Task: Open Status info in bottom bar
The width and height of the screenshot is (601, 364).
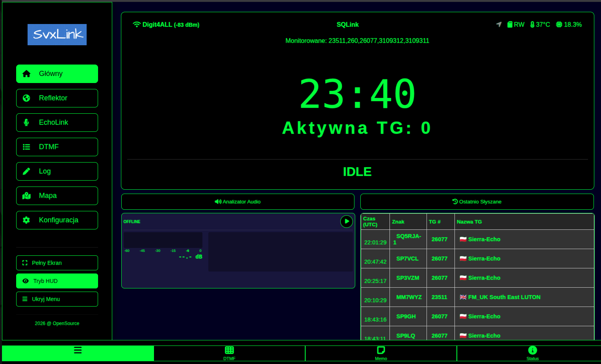Action: pyautogui.click(x=532, y=353)
